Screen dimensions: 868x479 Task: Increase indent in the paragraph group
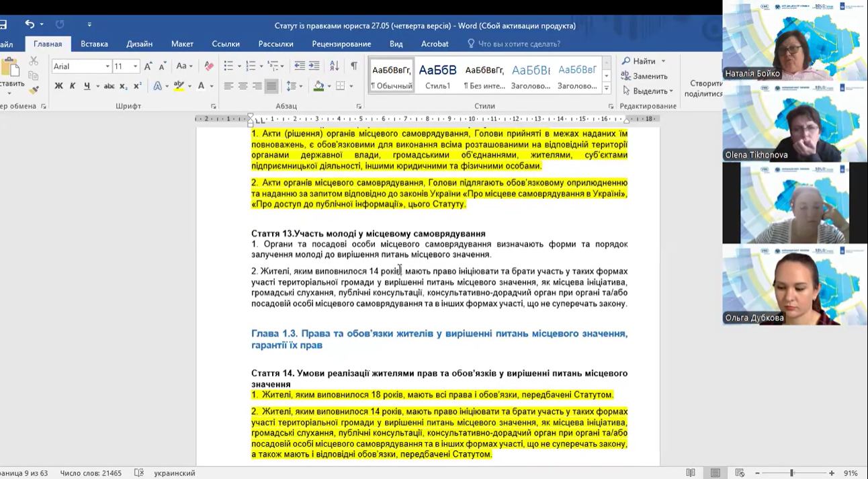[x=314, y=66]
